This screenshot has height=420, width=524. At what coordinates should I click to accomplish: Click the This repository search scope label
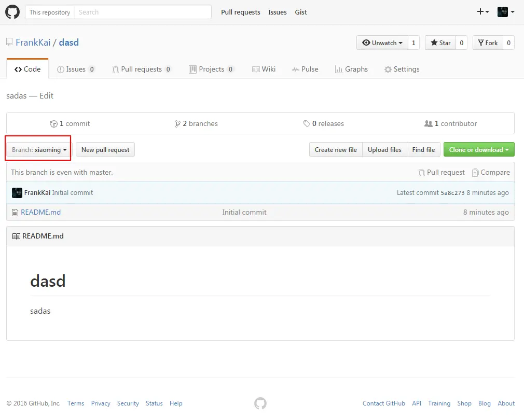tap(50, 12)
